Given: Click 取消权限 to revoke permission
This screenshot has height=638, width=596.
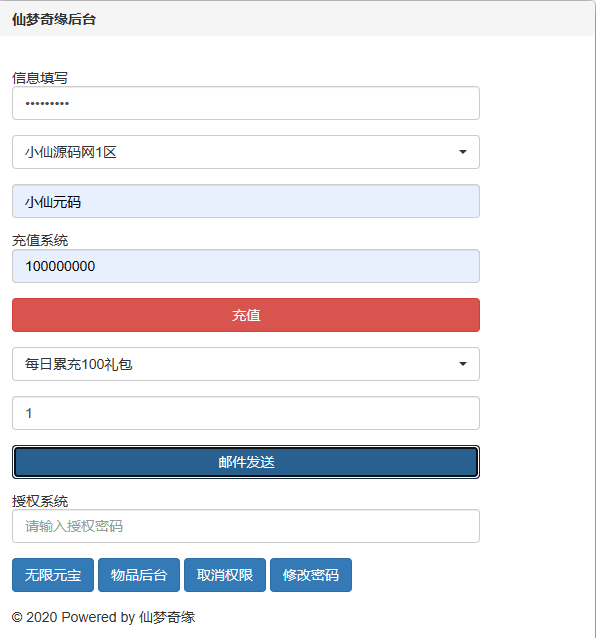Looking at the screenshot, I should 225,575.
